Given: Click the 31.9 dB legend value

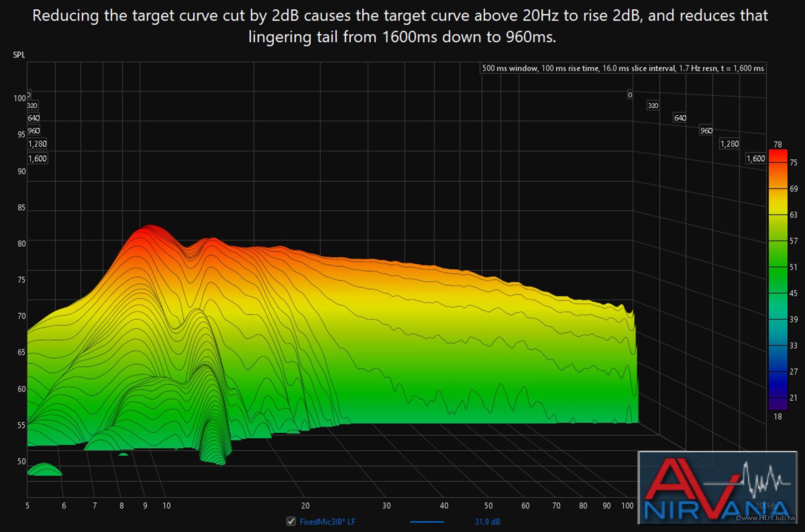Looking at the screenshot, I should 487,522.
